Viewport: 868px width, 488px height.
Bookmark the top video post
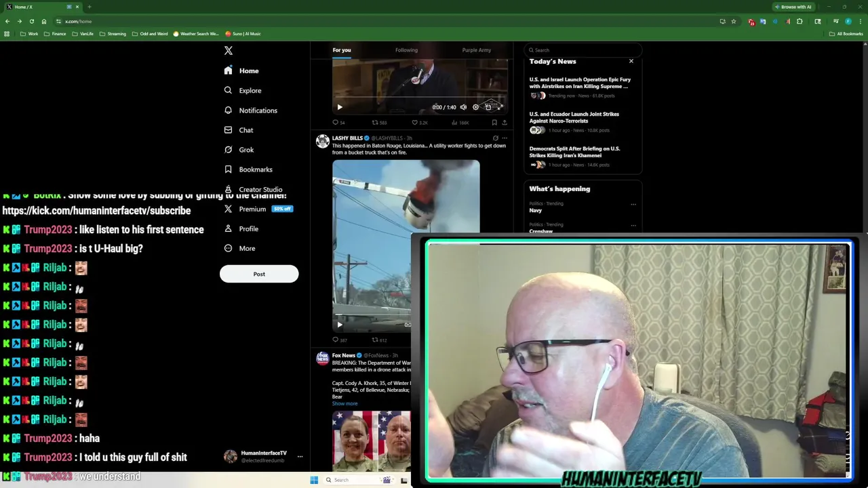pyautogui.click(x=494, y=123)
